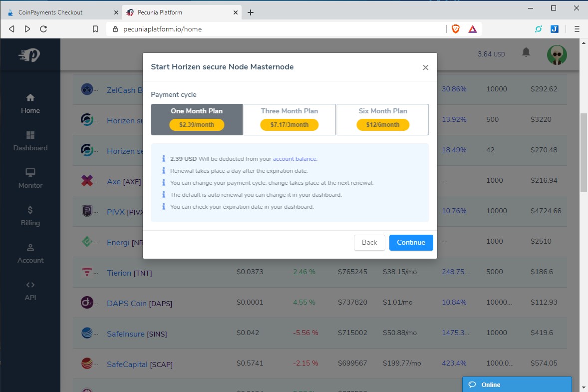The width and height of the screenshot is (588, 392).
Task: Click the Energi coin logo
Action: 87,242
